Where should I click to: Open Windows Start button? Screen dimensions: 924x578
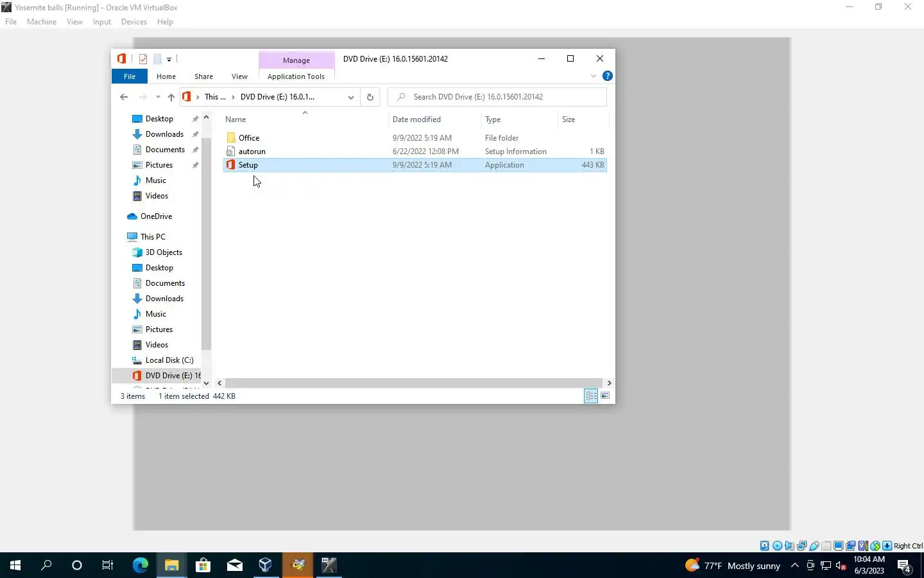[x=15, y=565]
